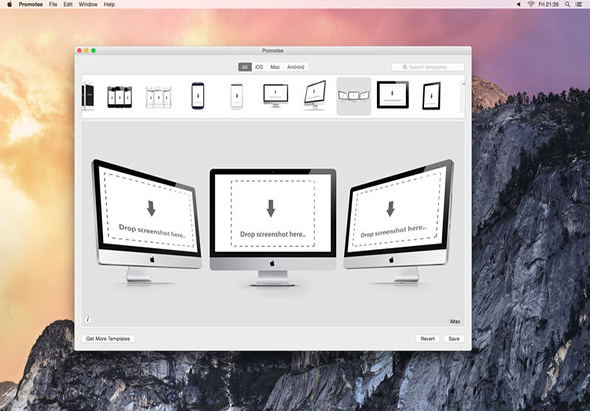Click the left iMac drop screenshot area
590x411 pixels.
click(x=149, y=209)
